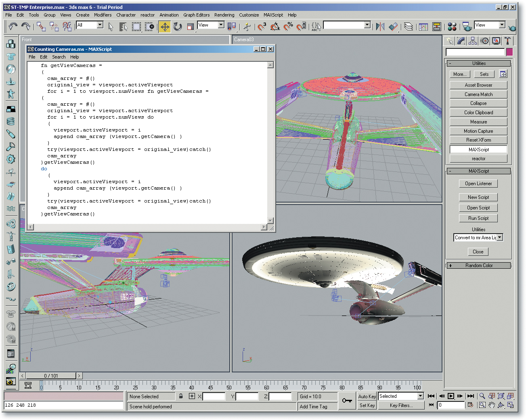Click the Open Listener button
The width and height of the screenshot is (526, 420).
click(x=478, y=184)
